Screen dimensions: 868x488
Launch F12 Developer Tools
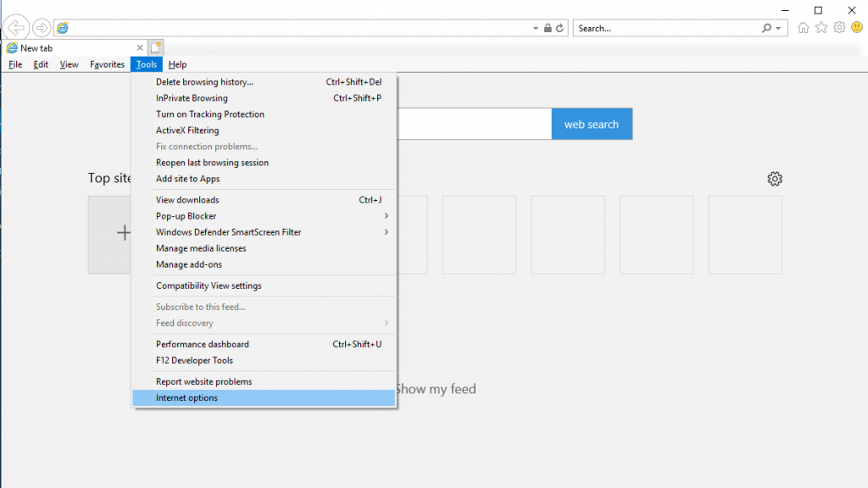(264, 360)
